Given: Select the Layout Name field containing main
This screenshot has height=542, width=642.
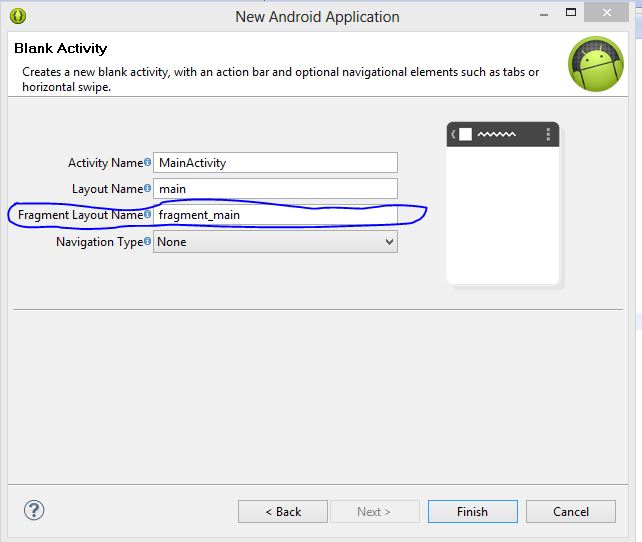Looking at the screenshot, I should tap(275, 189).
